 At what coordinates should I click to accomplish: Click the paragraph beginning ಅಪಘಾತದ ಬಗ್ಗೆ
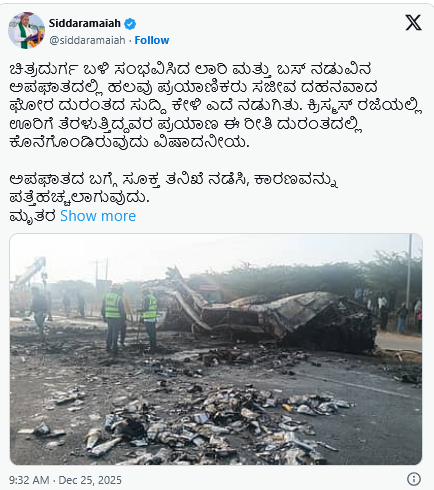(x=173, y=188)
